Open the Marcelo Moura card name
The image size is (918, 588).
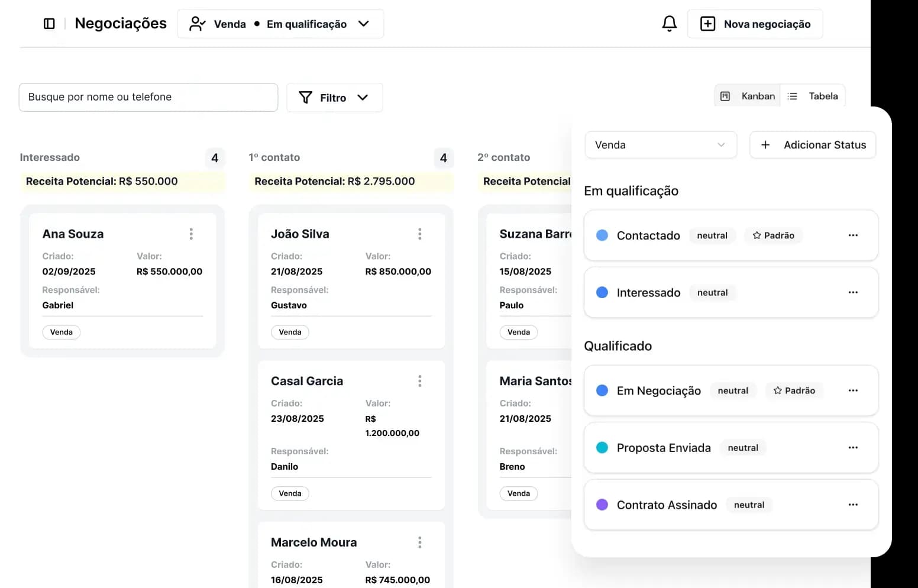point(313,542)
